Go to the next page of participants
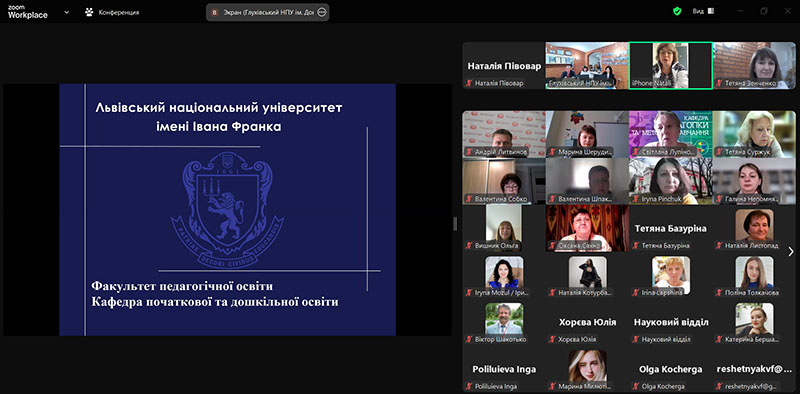 (x=791, y=251)
